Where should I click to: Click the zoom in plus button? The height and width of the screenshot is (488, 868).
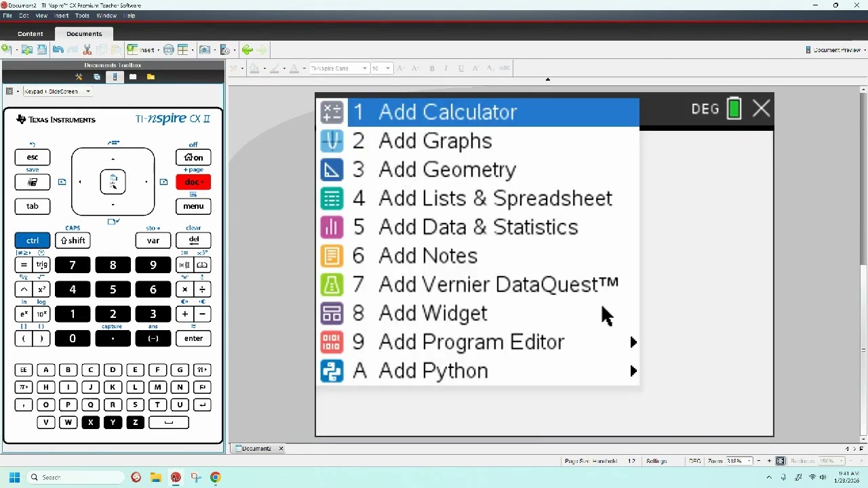(770, 461)
